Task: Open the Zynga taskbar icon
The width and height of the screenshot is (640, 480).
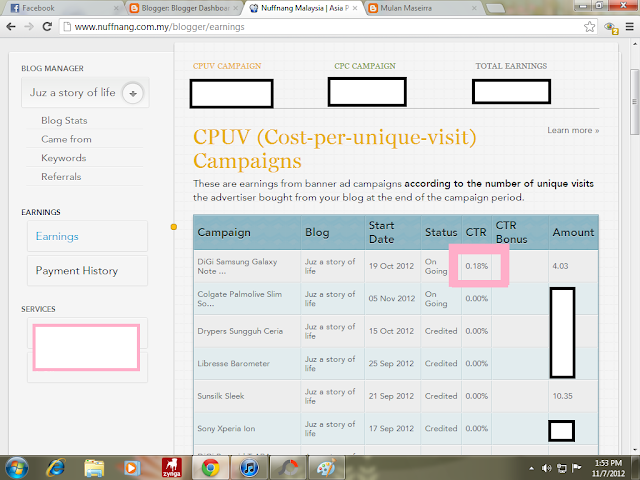Action: click(171, 468)
